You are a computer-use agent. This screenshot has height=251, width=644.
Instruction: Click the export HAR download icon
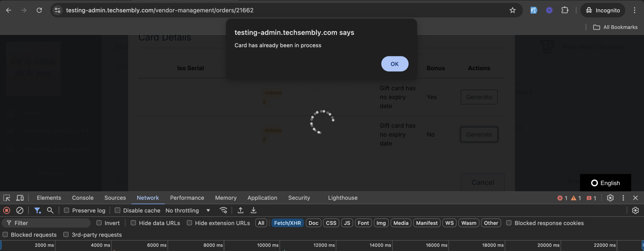253,211
